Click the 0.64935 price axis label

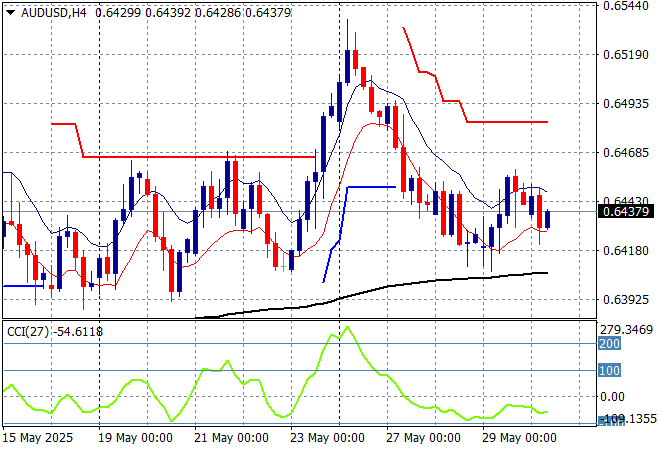(x=626, y=103)
